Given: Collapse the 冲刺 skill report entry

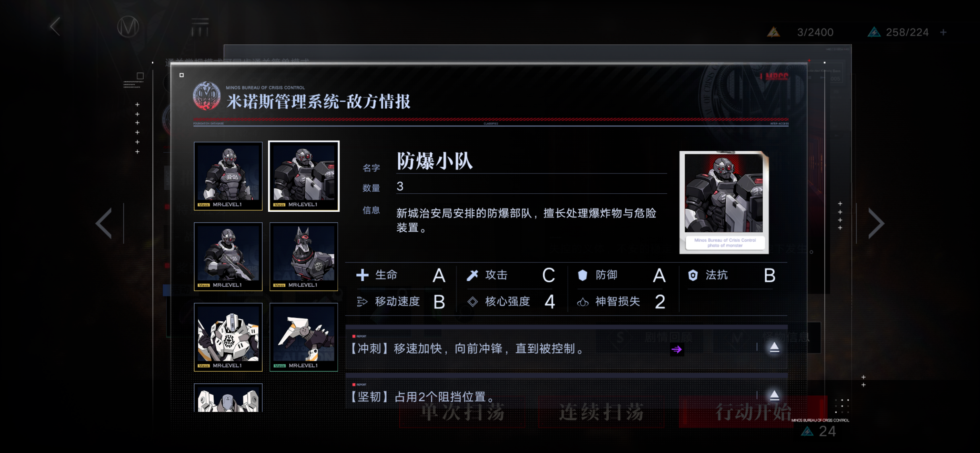Looking at the screenshot, I should pos(774,347).
